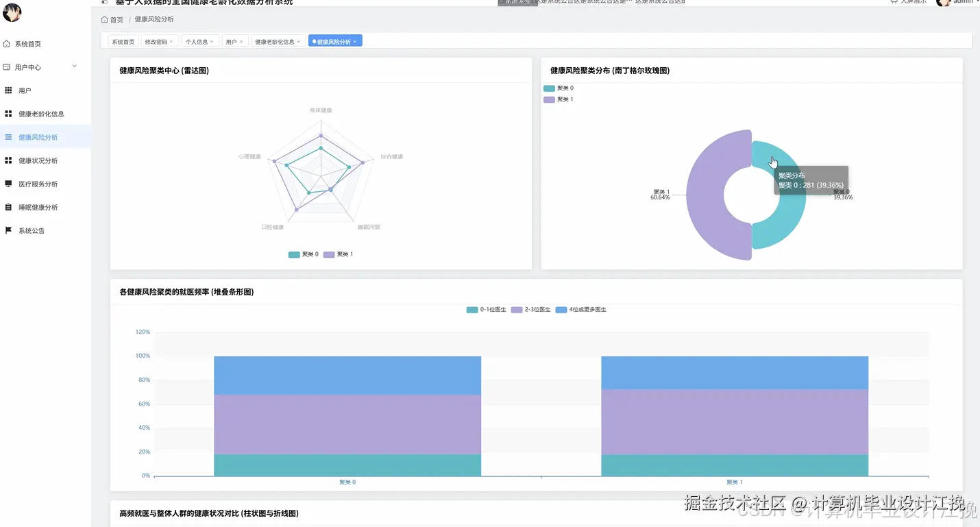The width and height of the screenshot is (980, 527).
Task: Close the 用户 tab
Action: click(x=241, y=42)
